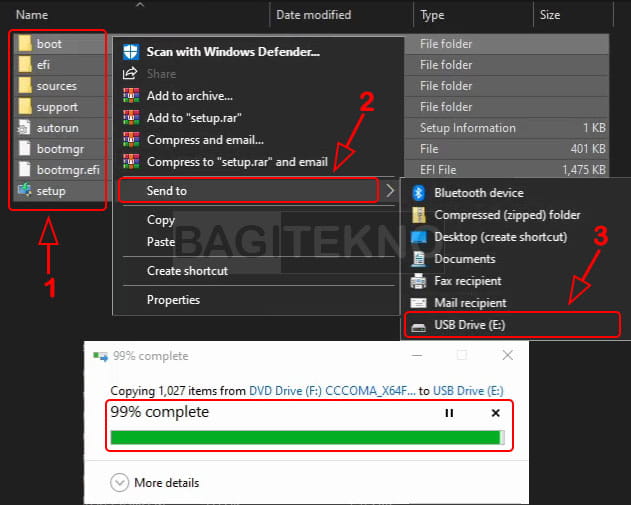Image resolution: width=631 pixels, height=505 pixels.
Task: Click the "401 KB" size cell
Action: pyautogui.click(x=588, y=149)
